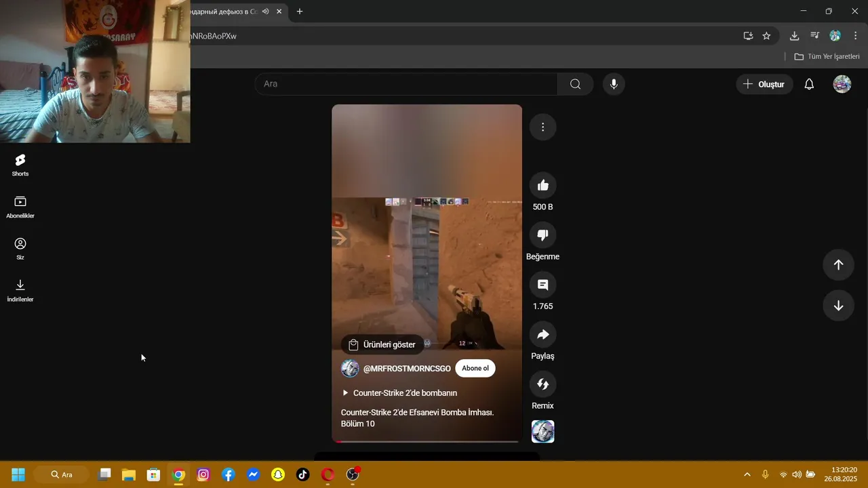This screenshot has width=868, height=488.
Task: Open the battery status tray icon
Action: point(810,474)
